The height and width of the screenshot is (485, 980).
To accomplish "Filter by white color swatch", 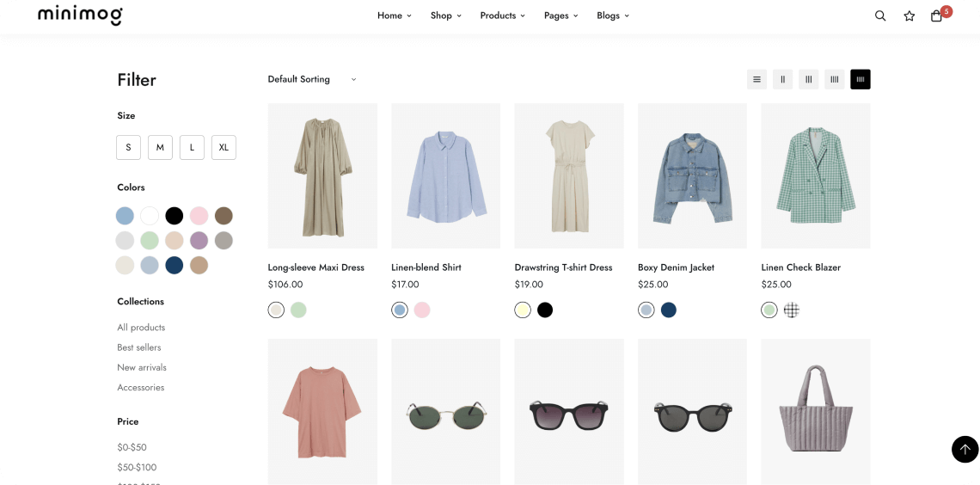I will [x=150, y=216].
